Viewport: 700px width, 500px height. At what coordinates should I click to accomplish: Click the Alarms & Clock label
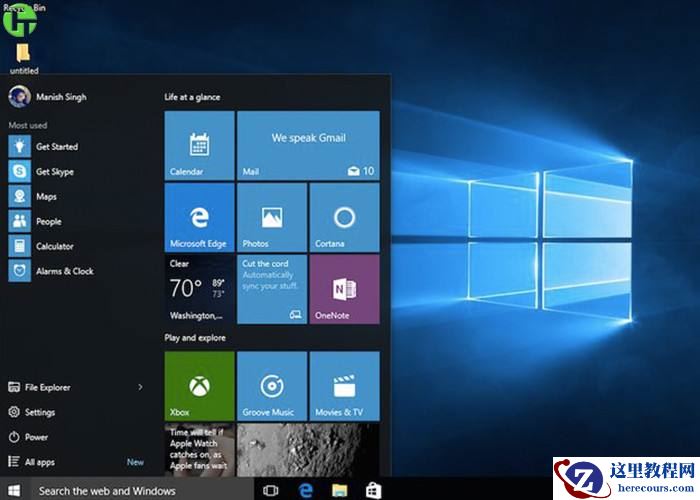point(65,271)
